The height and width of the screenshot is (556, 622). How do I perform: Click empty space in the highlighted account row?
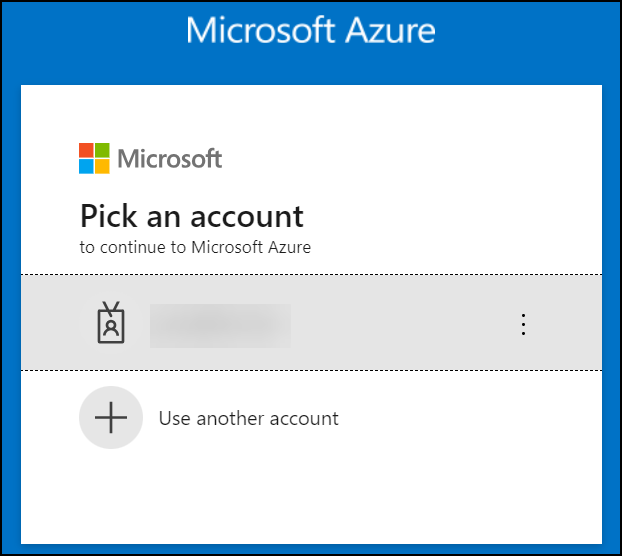tap(400, 323)
